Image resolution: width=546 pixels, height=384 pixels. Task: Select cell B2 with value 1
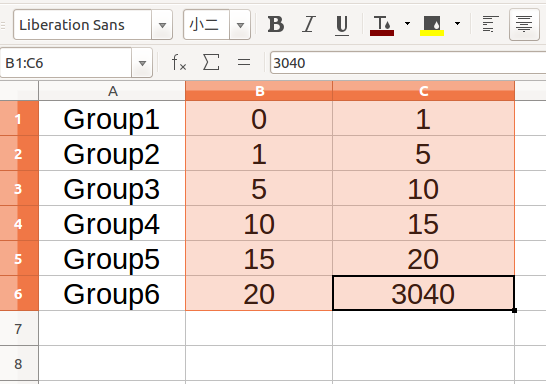coord(259,153)
